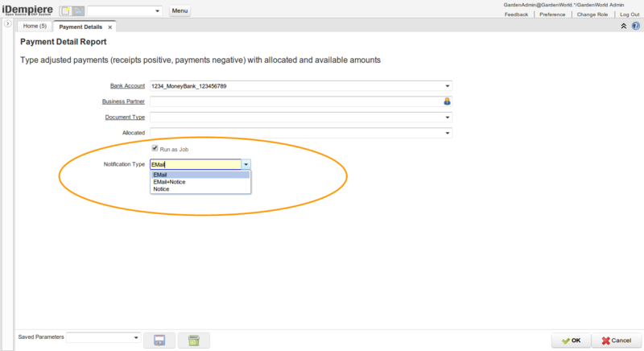Close the Payment Details tab
Image resolution: width=644 pixels, height=351 pixels.
(x=110, y=27)
